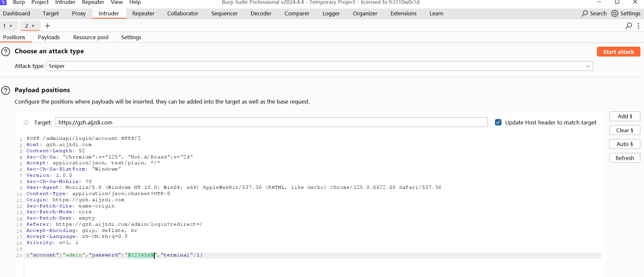Switch to the Proxy tab

coord(79,13)
